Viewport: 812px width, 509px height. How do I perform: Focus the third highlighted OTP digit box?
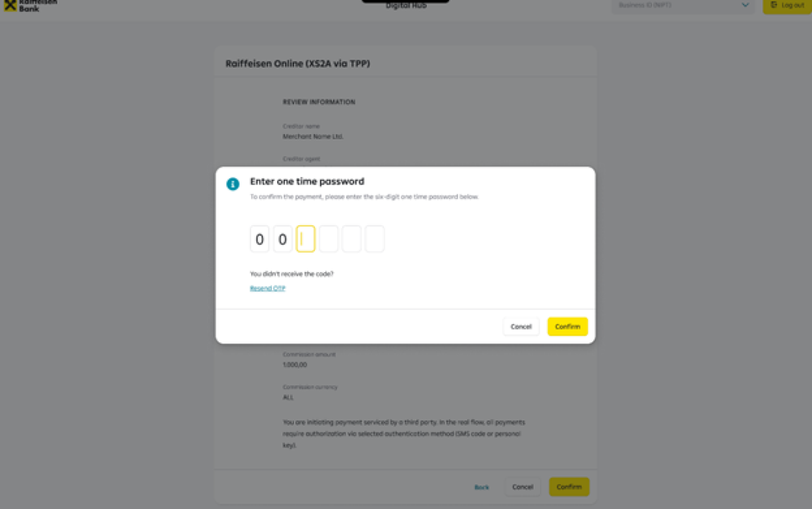pos(306,239)
